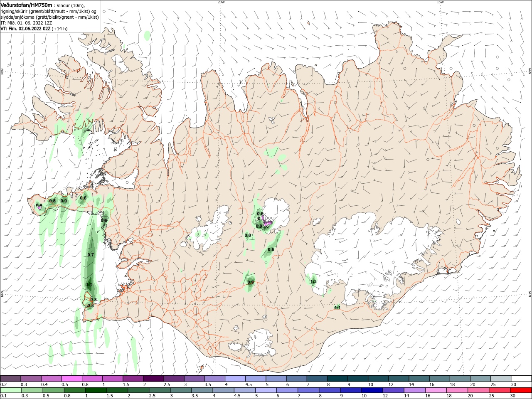Click the pale gray swatch labeled 25 in the top legend row
532x399 pixels.
pyautogui.click(x=501, y=379)
